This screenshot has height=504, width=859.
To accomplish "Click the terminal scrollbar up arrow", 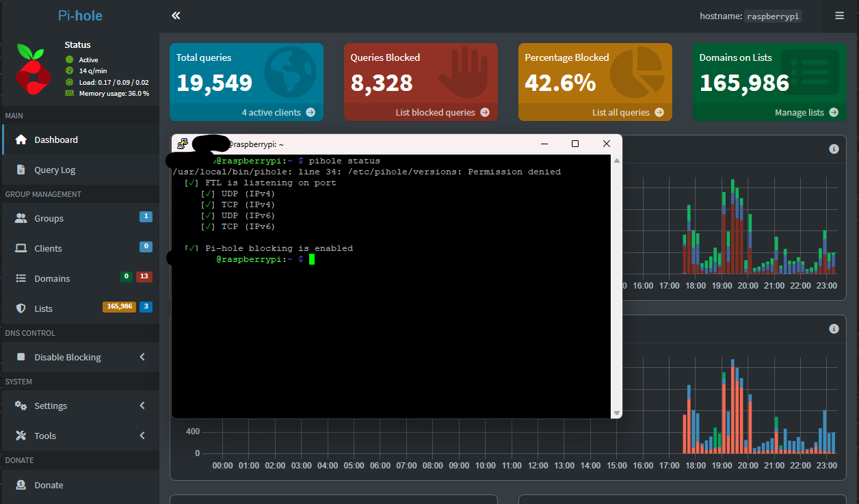I will click(616, 161).
